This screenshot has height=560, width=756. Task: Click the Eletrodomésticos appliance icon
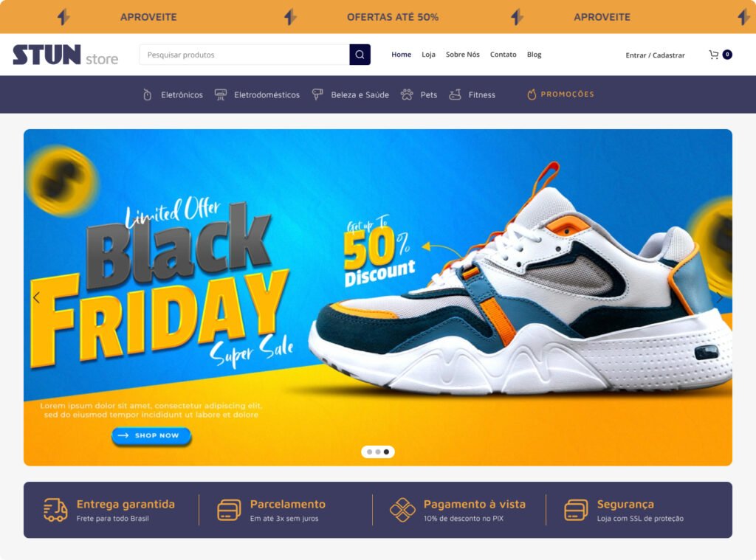(x=220, y=94)
